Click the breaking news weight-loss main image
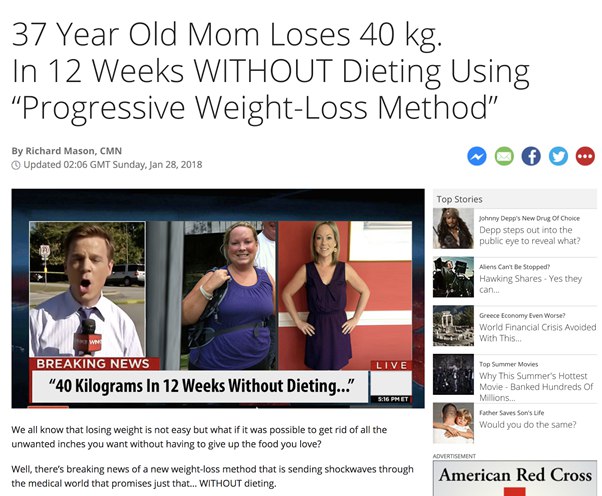The height and width of the screenshot is (496, 602). [218, 298]
